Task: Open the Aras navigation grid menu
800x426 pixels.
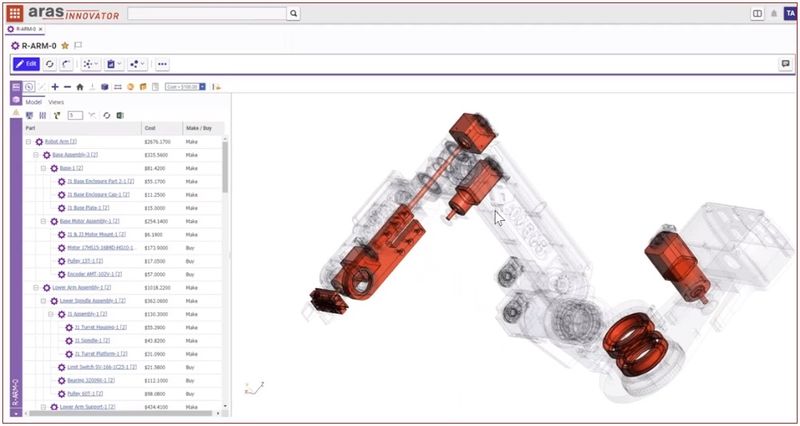Action: tap(15, 14)
